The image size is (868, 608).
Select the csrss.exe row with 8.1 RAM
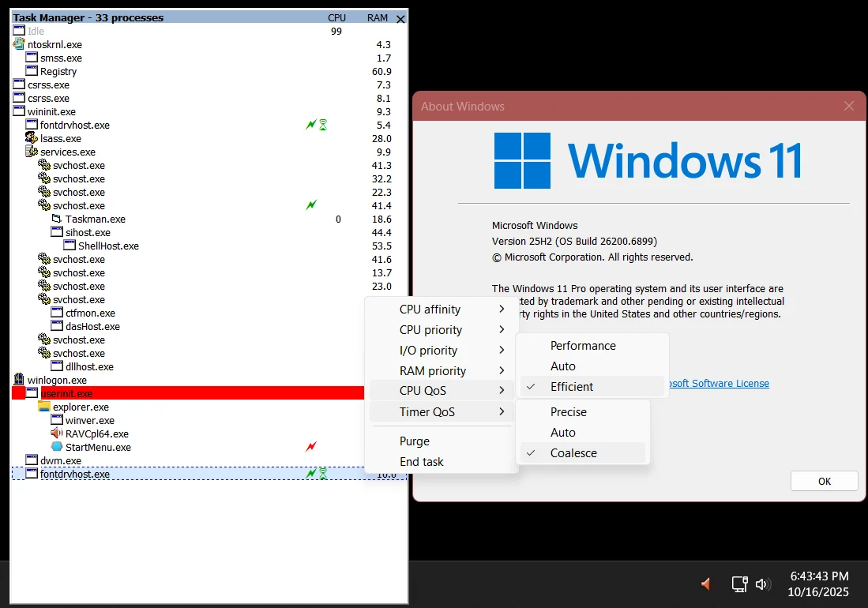[209, 98]
